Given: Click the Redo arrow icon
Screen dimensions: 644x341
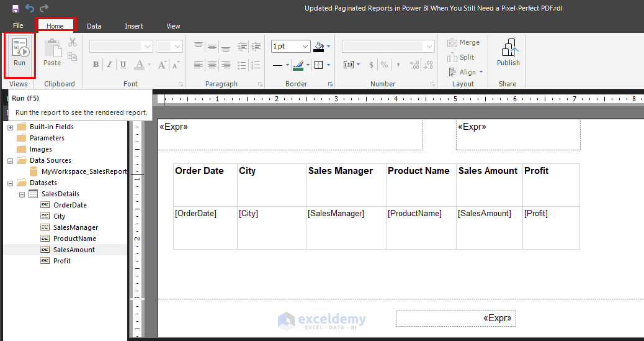Looking at the screenshot, I should tap(43, 8).
